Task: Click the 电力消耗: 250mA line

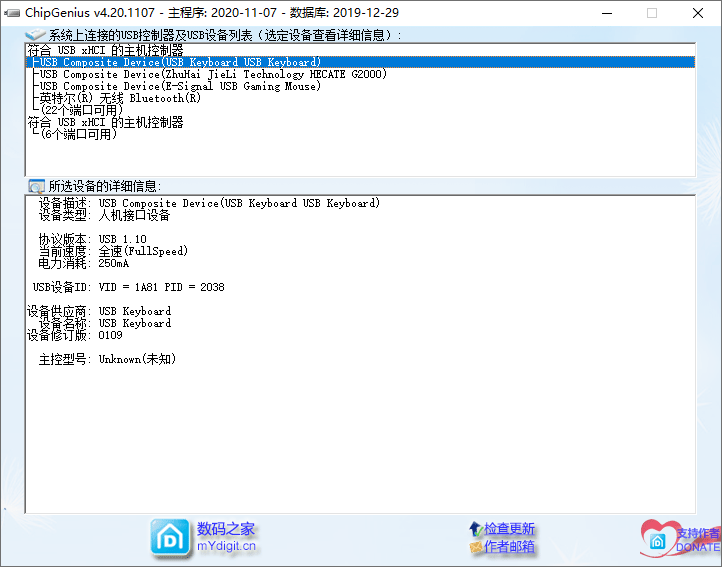Action: pyautogui.click(x=83, y=263)
